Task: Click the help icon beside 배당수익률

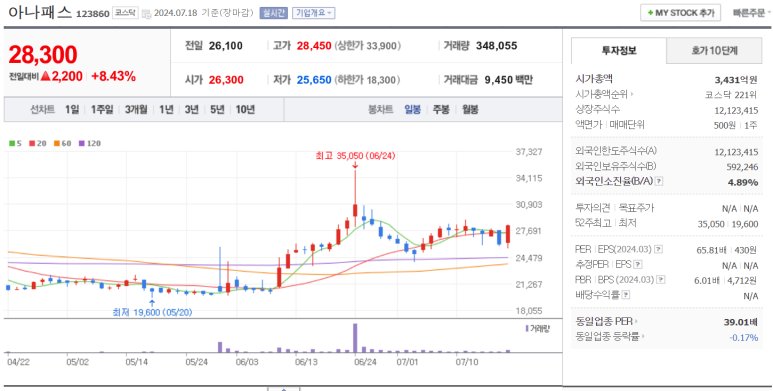Action: pos(626,295)
